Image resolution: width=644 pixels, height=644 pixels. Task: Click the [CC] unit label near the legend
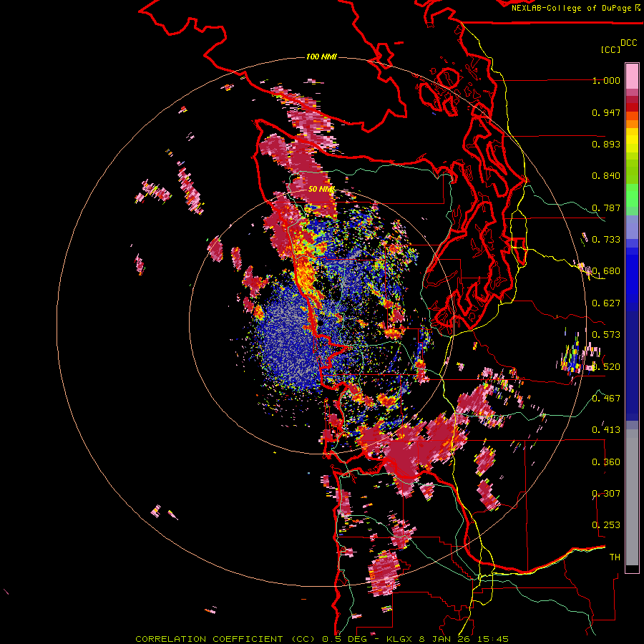pos(610,49)
